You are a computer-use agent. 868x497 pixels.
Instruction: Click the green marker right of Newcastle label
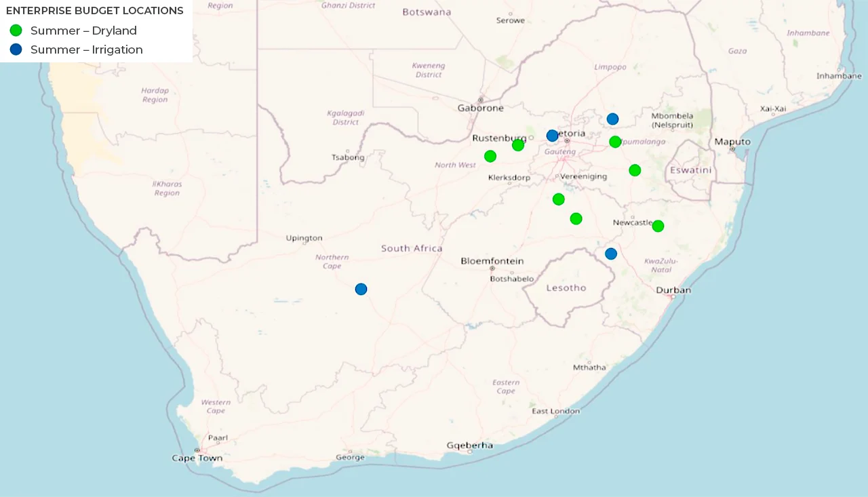coord(658,226)
